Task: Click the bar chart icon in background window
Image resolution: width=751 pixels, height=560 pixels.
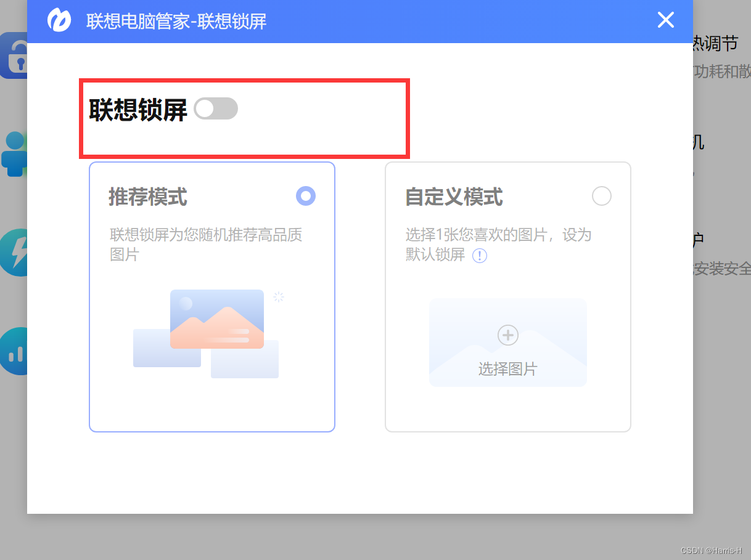Action: click(14, 351)
